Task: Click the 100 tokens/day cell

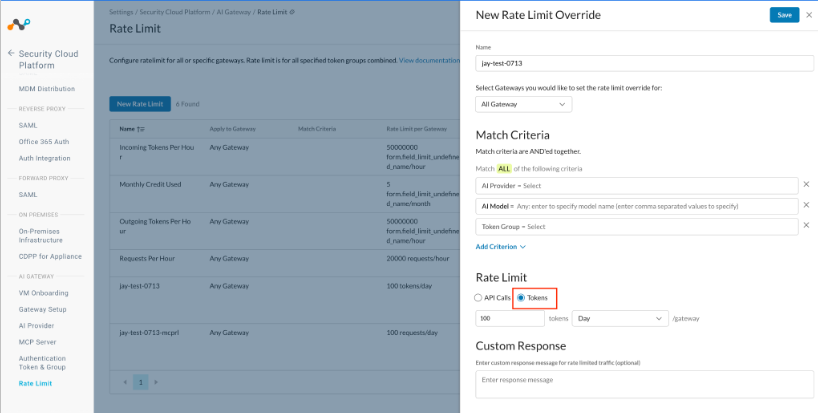Action: click(x=409, y=286)
